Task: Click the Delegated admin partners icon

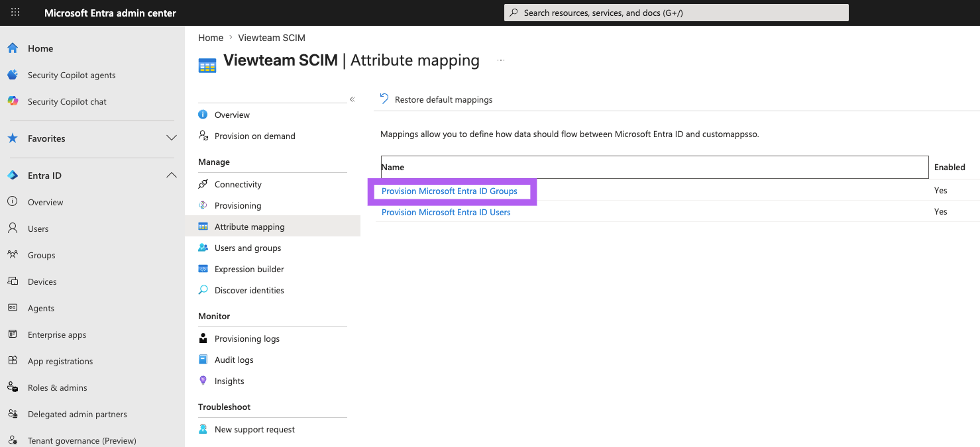Action: pyautogui.click(x=13, y=414)
